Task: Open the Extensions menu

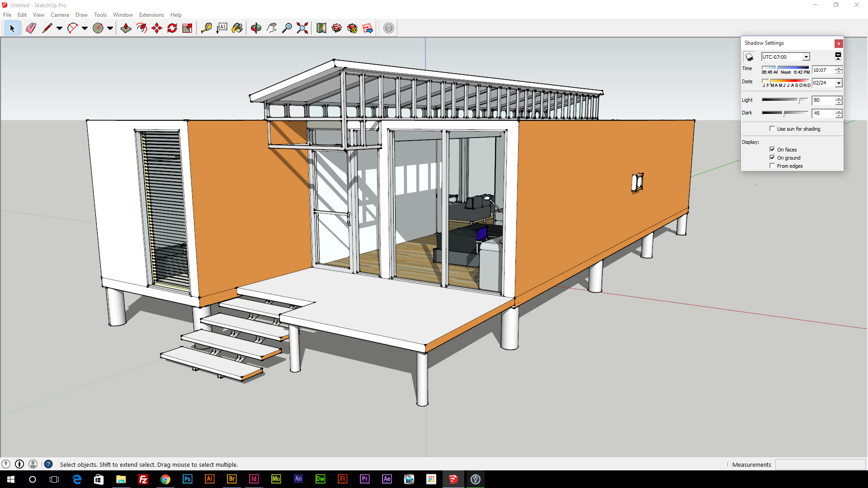Action: [151, 15]
